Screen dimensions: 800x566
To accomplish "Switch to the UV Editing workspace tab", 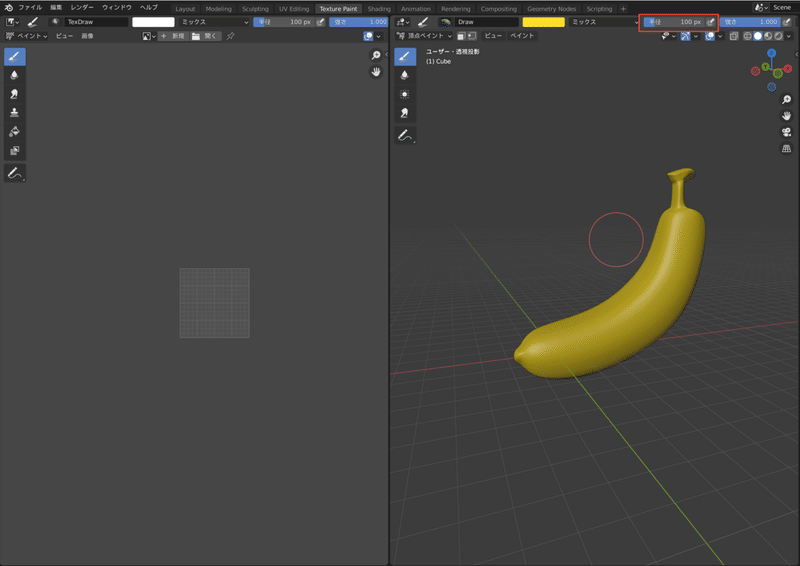I will pyautogui.click(x=294, y=9).
